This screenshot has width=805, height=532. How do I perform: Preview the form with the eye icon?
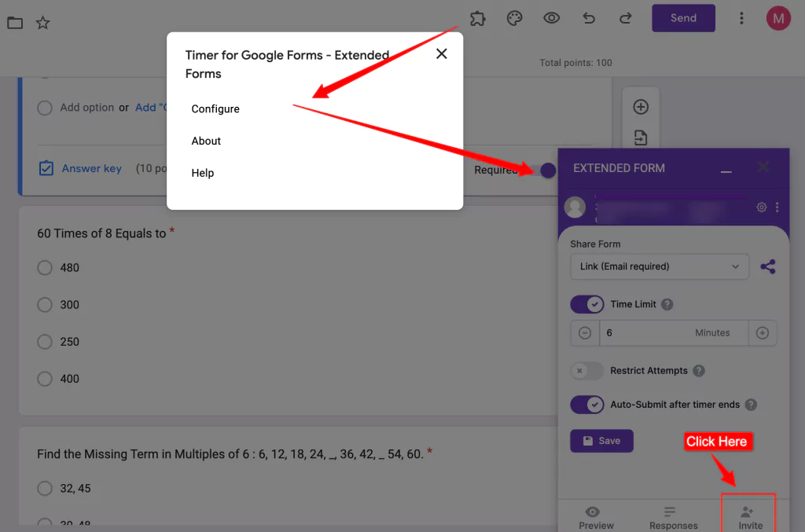551,17
